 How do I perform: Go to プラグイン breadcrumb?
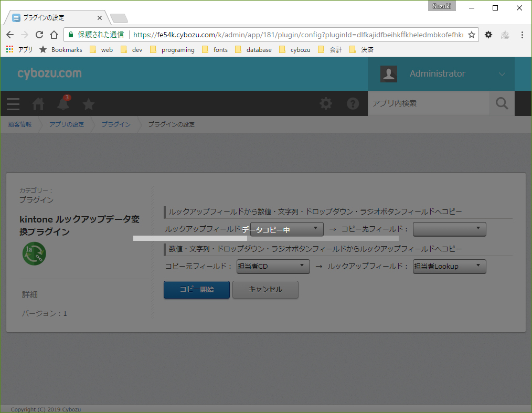(x=116, y=124)
